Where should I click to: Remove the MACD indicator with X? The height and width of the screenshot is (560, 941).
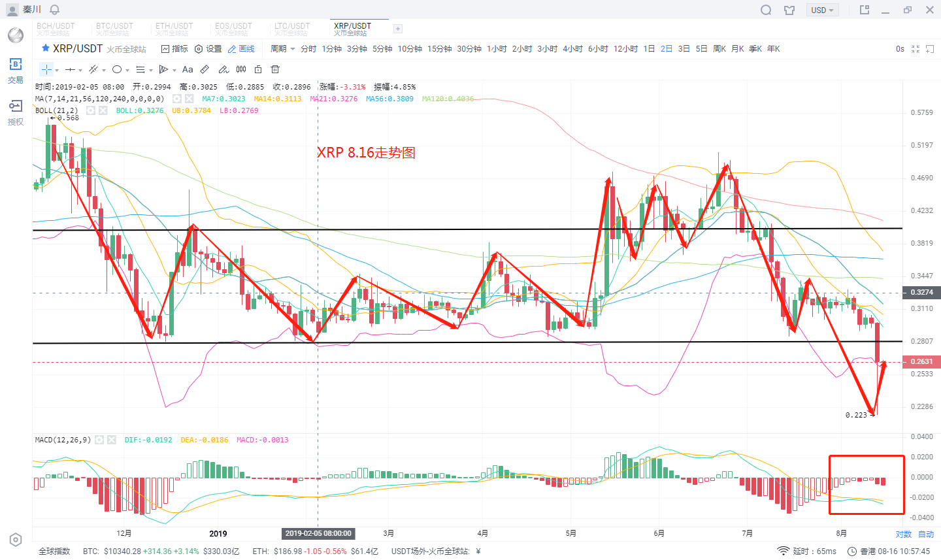(x=112, y=440)
